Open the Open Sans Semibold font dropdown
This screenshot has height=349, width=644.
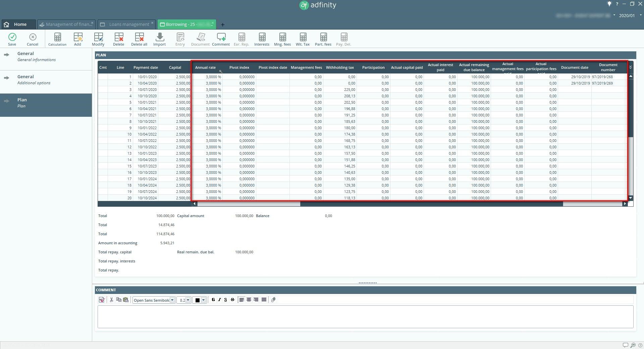[x=172, y=300]
